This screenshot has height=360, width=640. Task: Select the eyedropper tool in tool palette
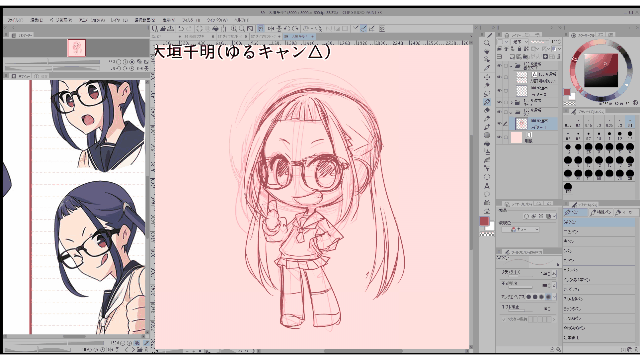point(487,68)
